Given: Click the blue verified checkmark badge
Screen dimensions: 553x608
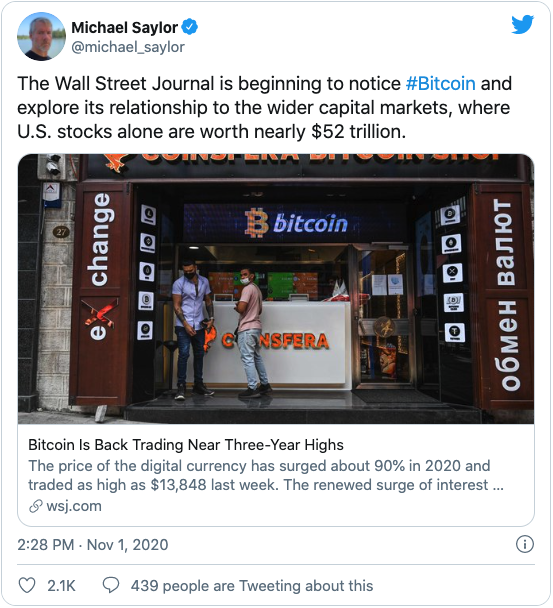Looking at the screenshot, I should [x=190, y=28].
